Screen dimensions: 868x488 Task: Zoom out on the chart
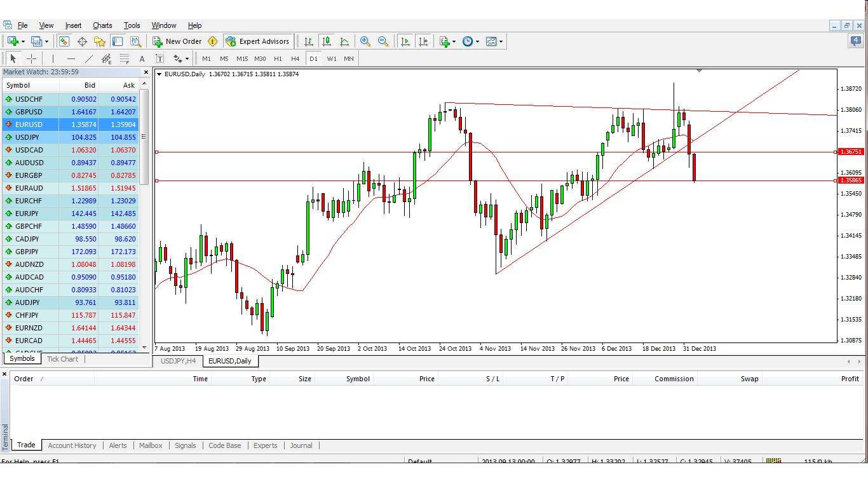(x=383, y=41)
